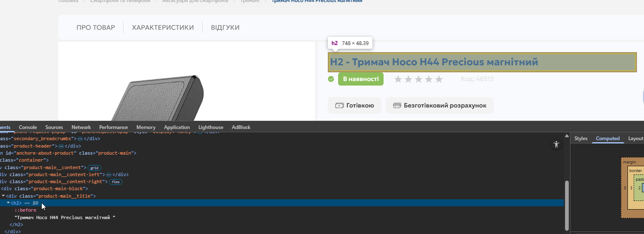Toggle the grid badge on product-main__content
644x234 pixels.
tap(94, 168)
